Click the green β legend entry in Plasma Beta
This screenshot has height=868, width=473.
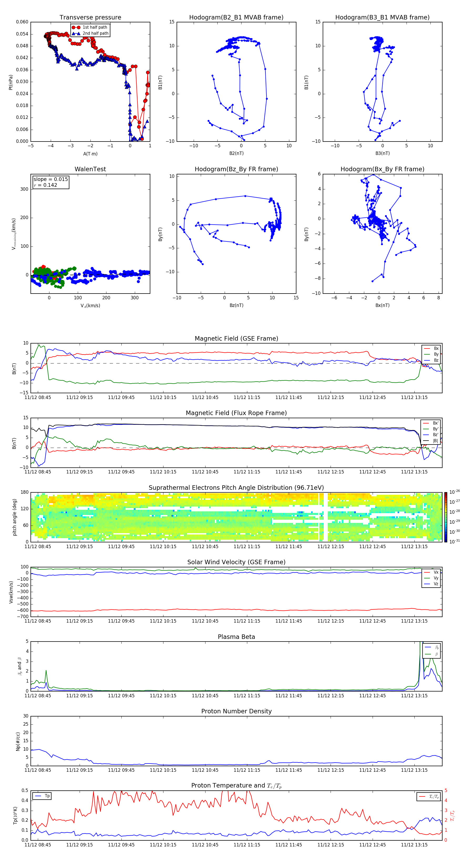click(431, 654)
